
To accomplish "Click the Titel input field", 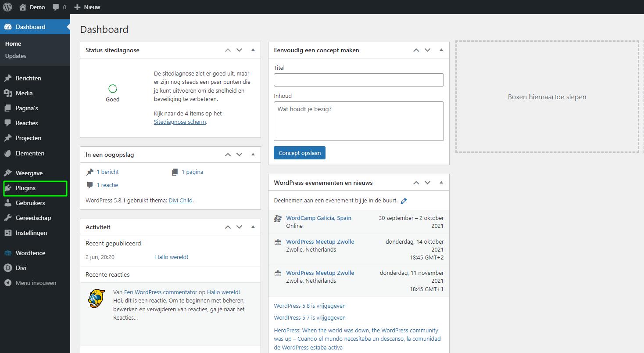I will click(x=359, y=80).
